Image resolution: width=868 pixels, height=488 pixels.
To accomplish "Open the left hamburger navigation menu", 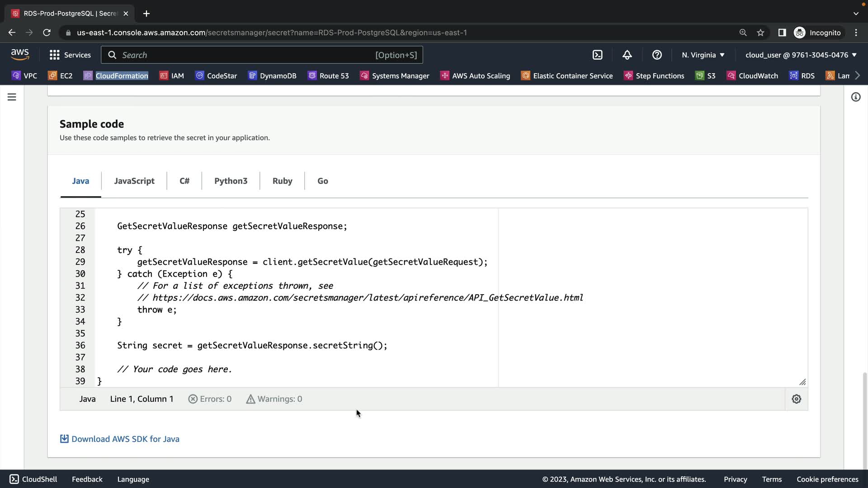I will 12,97.
